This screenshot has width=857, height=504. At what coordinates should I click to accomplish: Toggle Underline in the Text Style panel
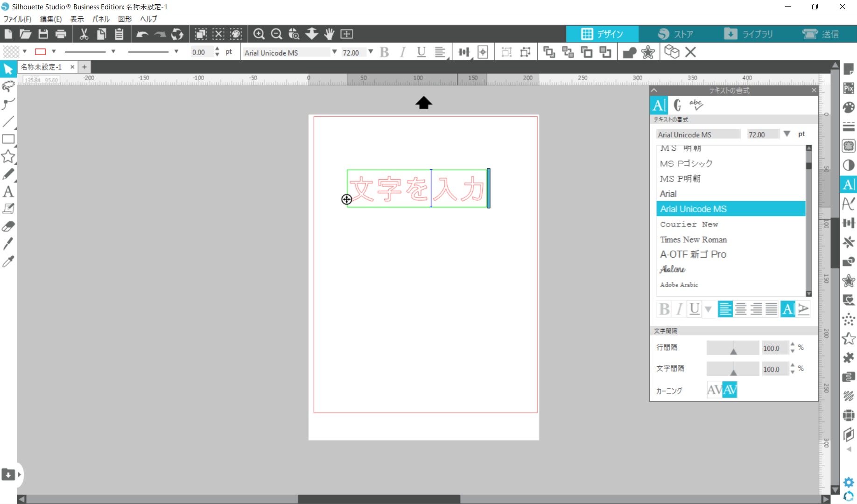point(695,309)
